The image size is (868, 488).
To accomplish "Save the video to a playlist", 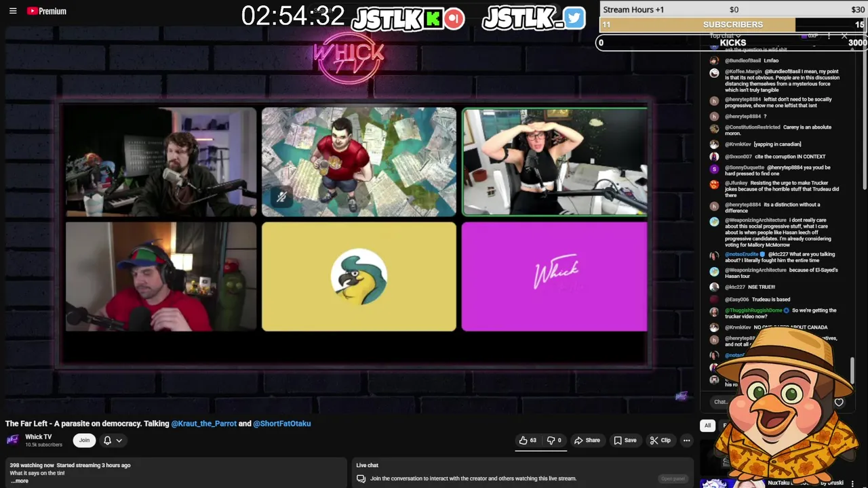I will click(x=625, y=441).
